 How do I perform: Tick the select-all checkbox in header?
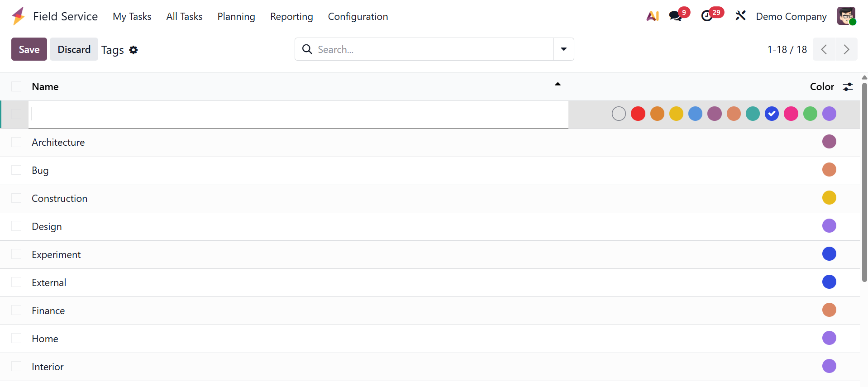point(16,86)
